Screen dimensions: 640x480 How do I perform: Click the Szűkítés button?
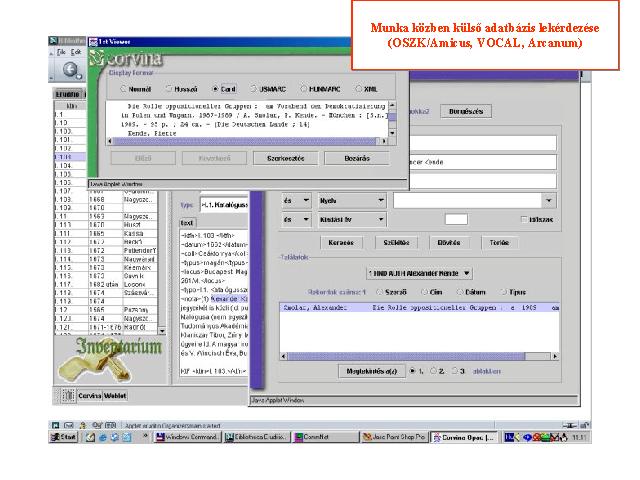point(396,242)
